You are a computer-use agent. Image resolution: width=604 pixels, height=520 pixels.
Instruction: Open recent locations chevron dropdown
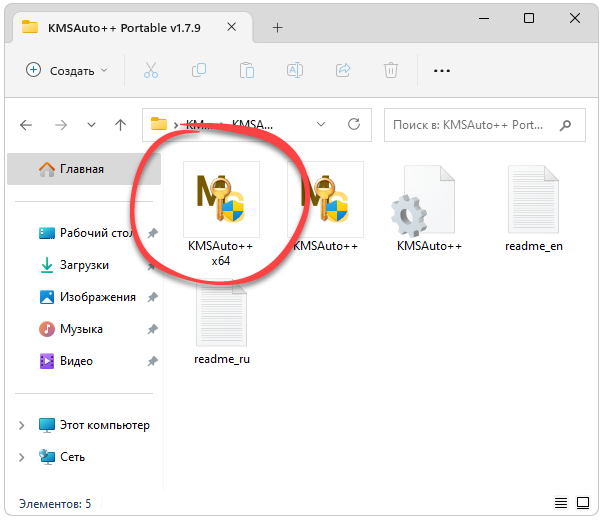coord(91,125)
